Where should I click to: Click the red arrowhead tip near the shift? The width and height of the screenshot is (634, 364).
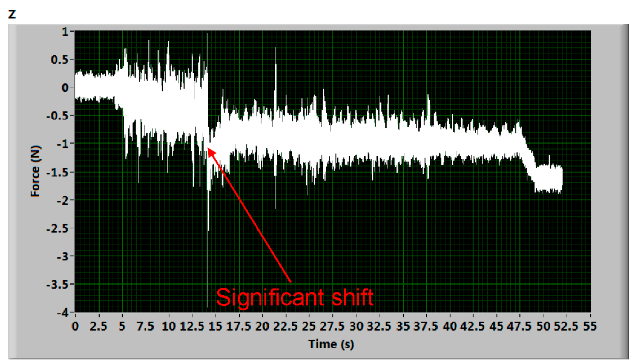click(x=209, y=149)
